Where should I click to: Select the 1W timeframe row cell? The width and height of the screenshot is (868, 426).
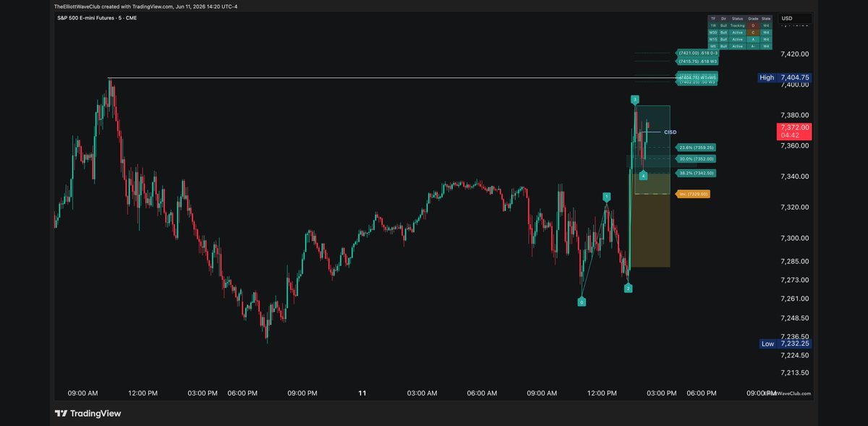tap(713, 25)
